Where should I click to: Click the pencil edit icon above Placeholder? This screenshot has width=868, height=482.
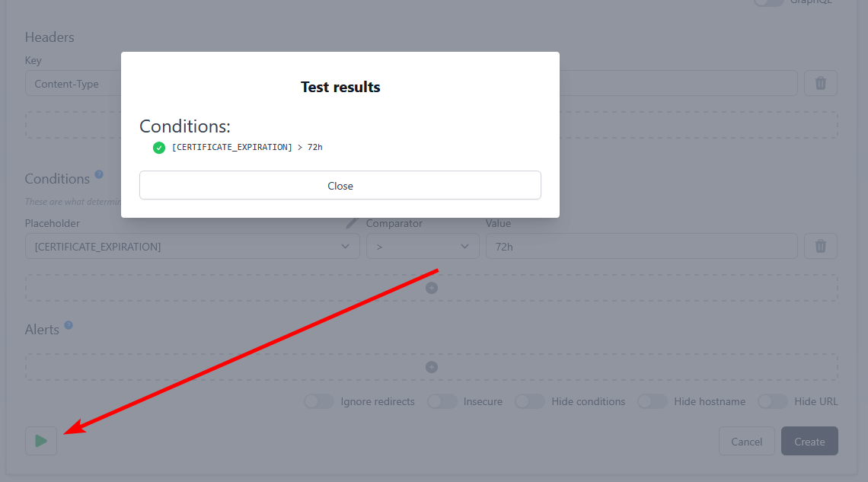click(x=352, y=222)
